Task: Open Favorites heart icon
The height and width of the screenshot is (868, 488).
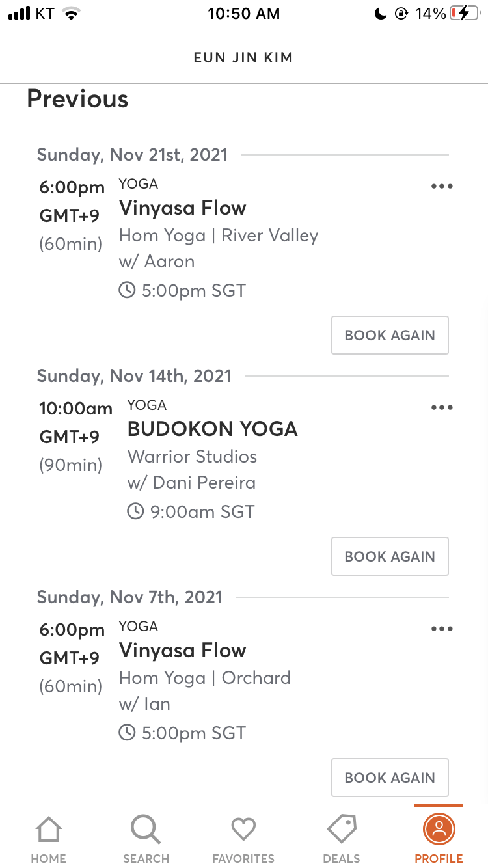Action: tap(243, 830)
